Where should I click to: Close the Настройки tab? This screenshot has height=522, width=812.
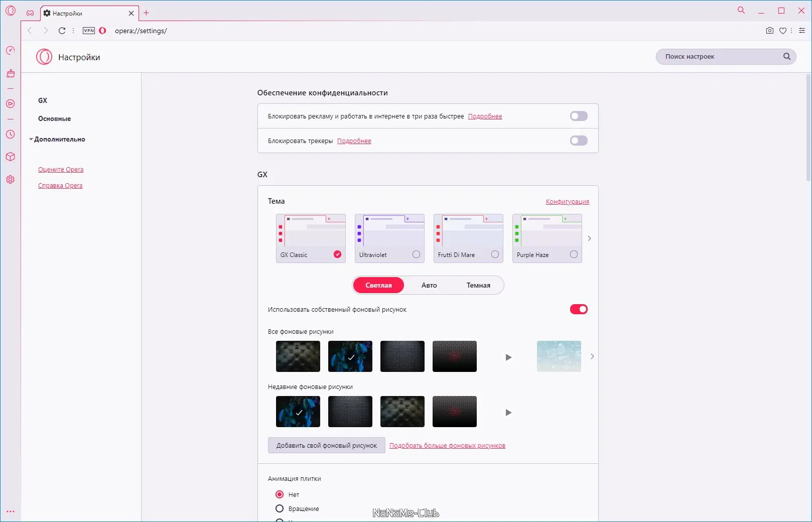pyautogui.click(x=131, y=14)
